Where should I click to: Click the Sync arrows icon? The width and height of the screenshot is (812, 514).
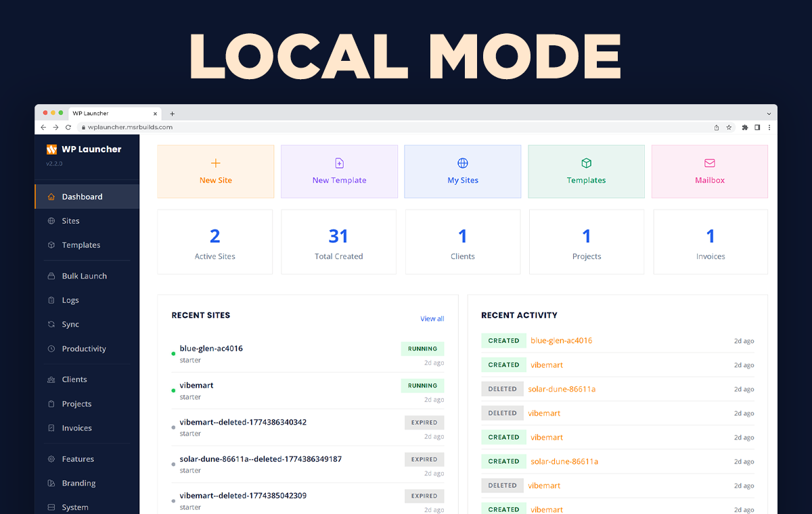[51, 325]
